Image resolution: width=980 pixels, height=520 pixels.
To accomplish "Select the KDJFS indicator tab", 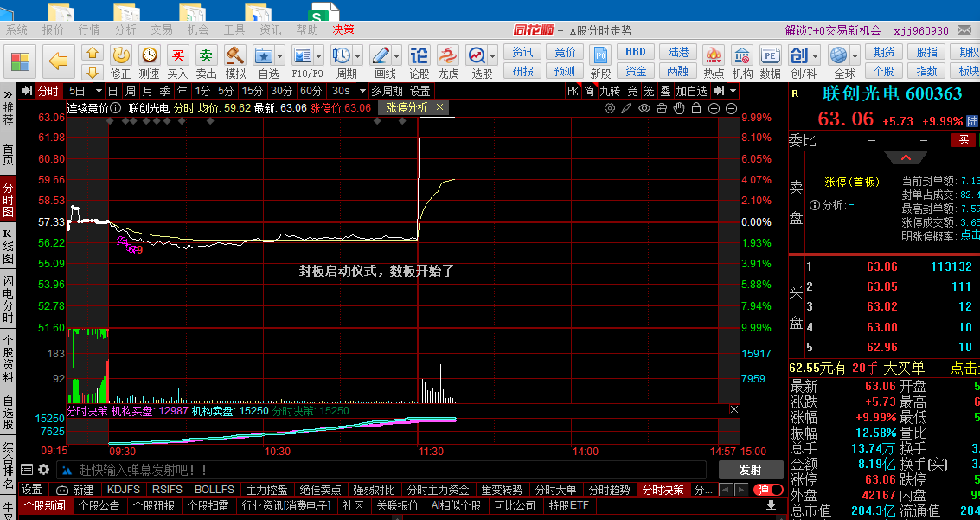I will [123, 490].
